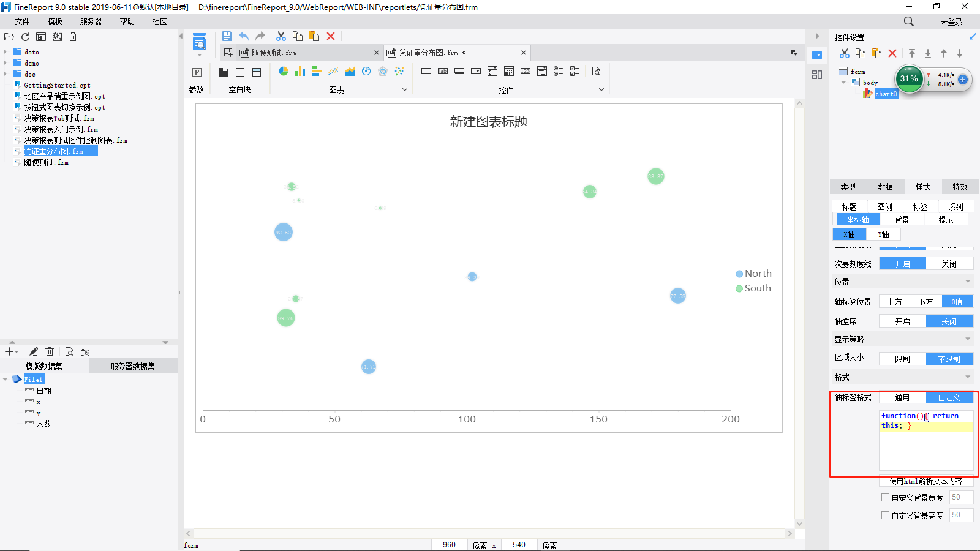Click the Save icon in the toolbar

pos(227,36)
